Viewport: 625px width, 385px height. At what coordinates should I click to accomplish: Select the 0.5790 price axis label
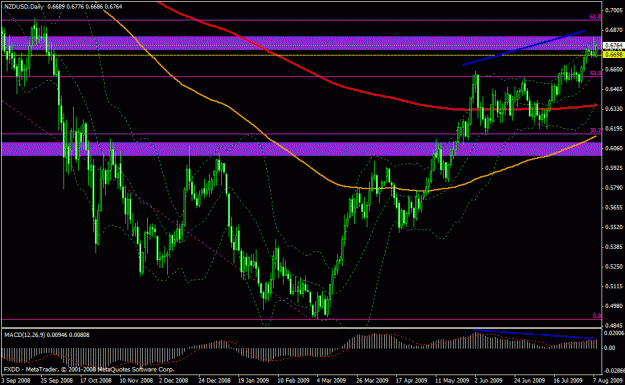pos(614,188)
